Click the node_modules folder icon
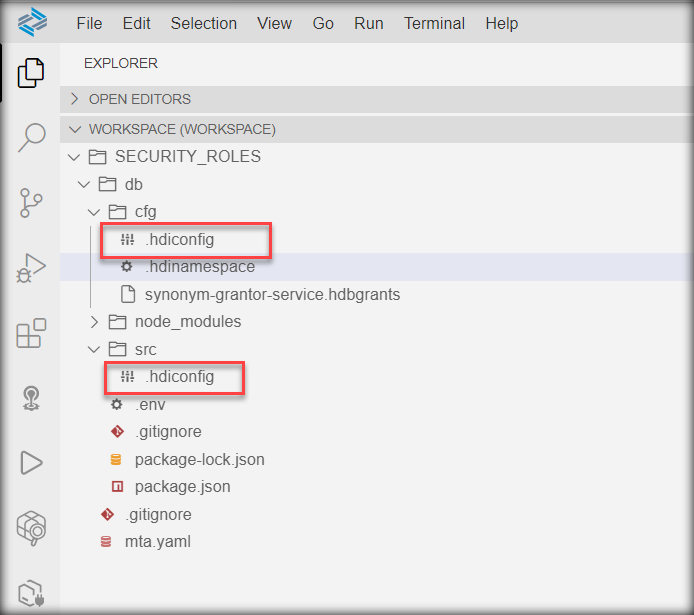 (117, 322)
